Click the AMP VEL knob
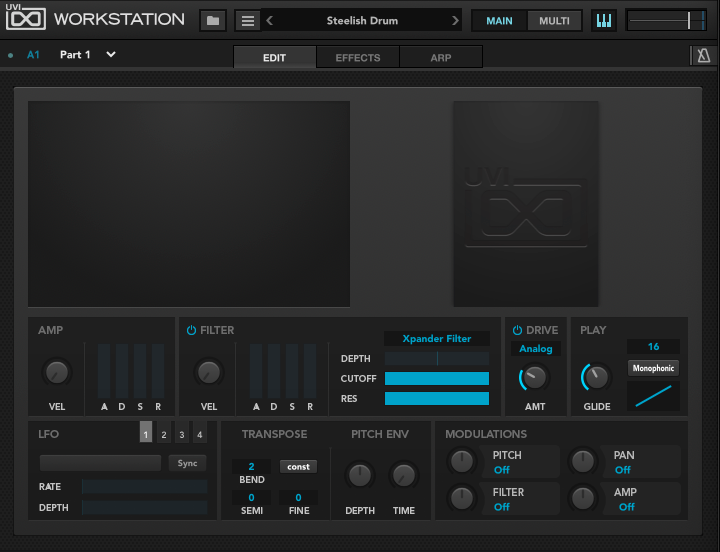 click(x=57, y=372)
